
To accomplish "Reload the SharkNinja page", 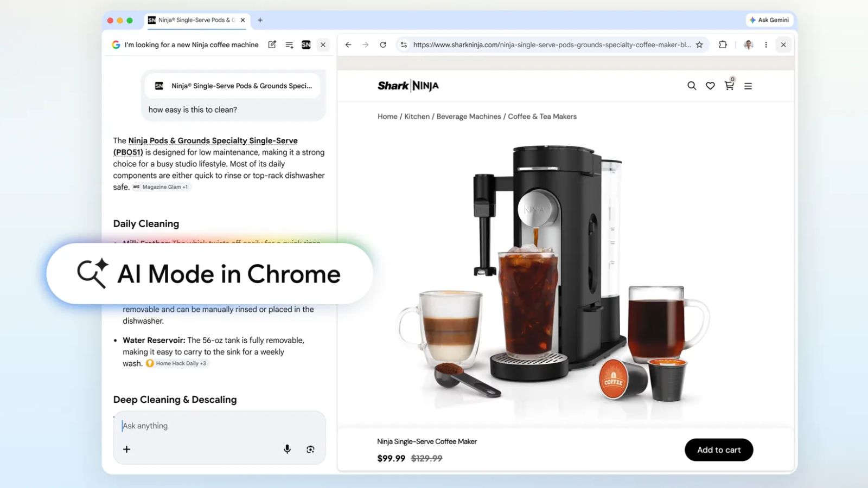I will click(384, 45).
